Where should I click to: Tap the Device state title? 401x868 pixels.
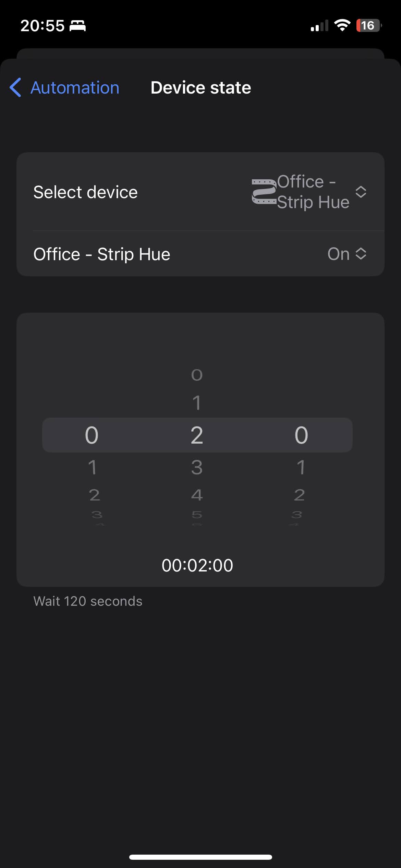point(201,87)
